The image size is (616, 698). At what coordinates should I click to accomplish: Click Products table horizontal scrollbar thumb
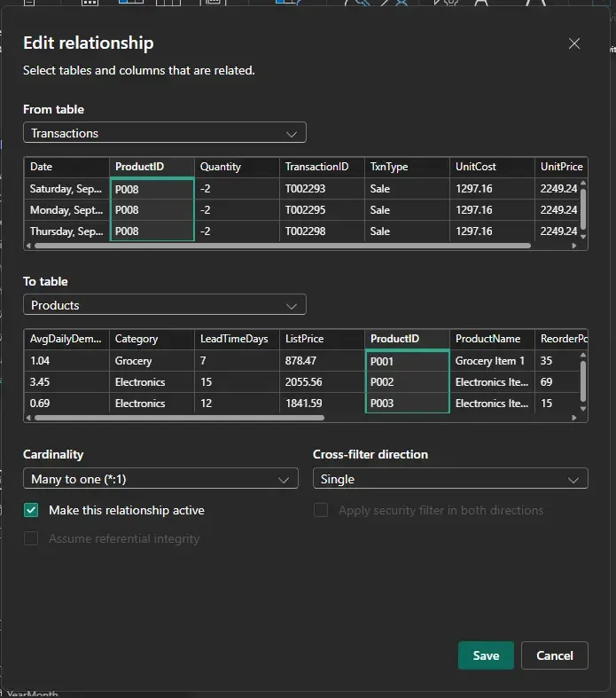(179, 418)
